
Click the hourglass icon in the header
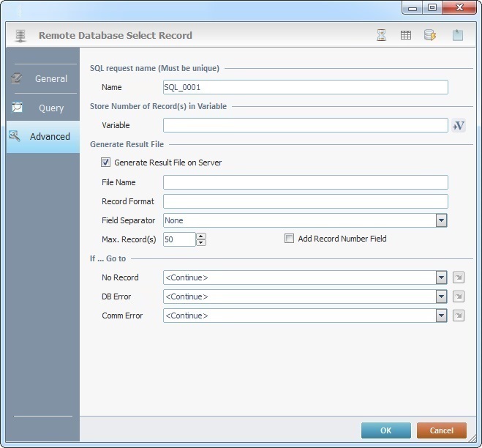click(381, 35)
